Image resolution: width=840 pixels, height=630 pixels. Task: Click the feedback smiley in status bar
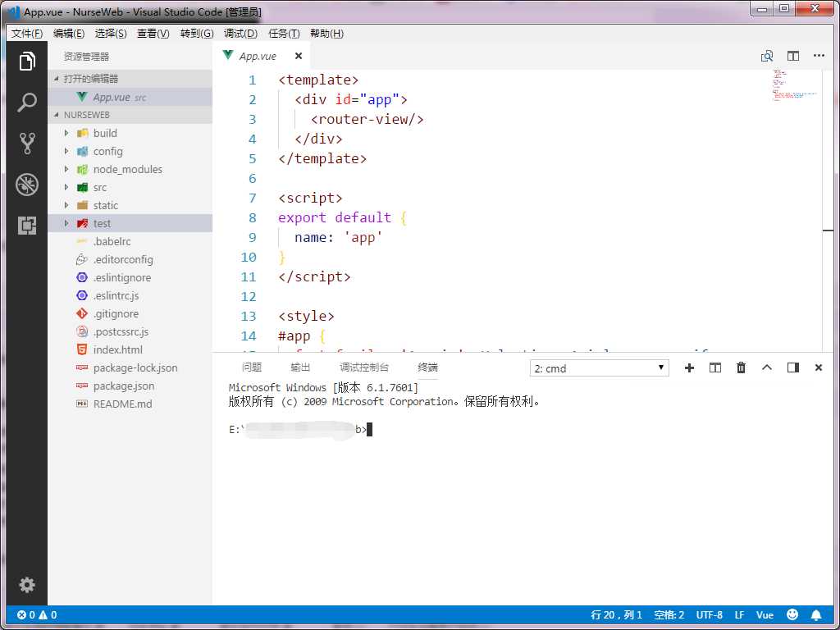(792, 615)
